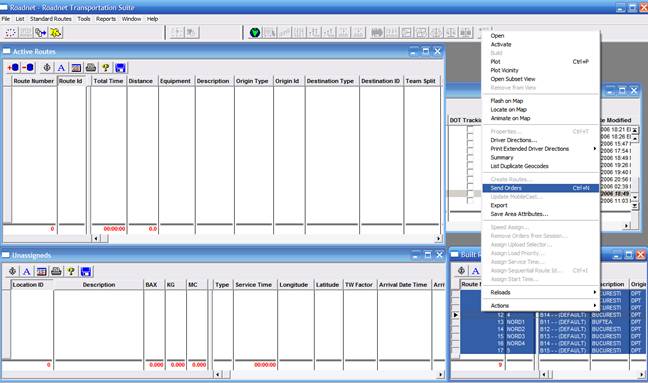This screenshot has width=648, height=383.
Task: Click the help question-mark icon in Unassigneds
Action: pos(71,271)
